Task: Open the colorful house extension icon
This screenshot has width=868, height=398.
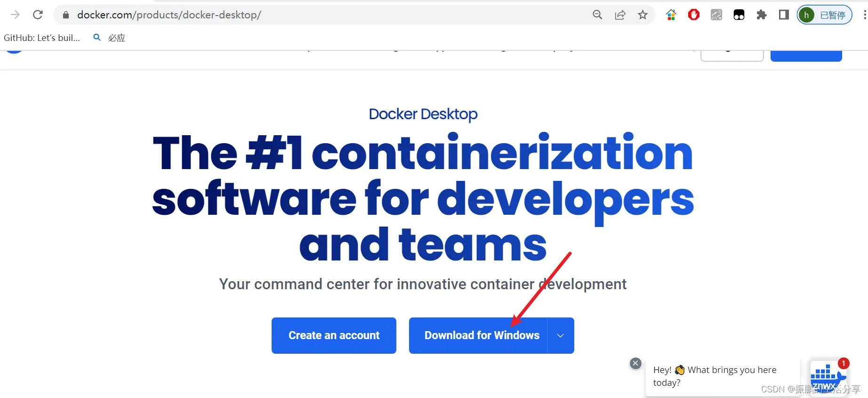Action: pyautogui.click(x=671, y=15)
